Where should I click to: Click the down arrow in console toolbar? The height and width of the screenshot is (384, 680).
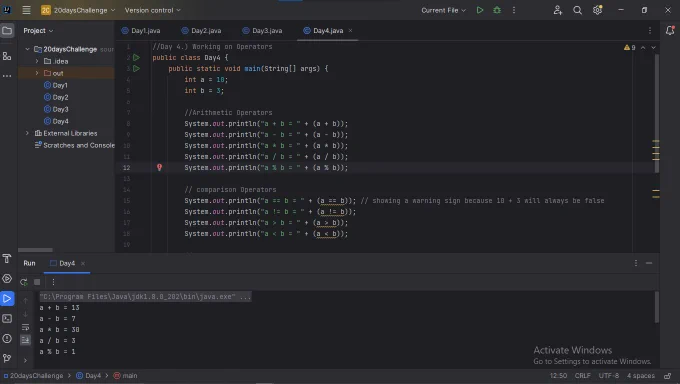(x=26, y=314)
